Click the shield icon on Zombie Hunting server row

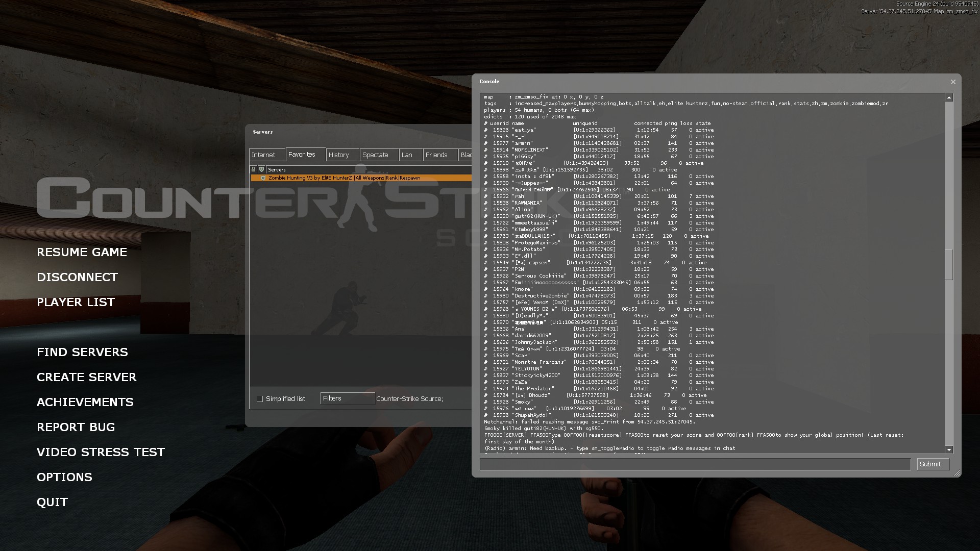pyautogui.click(x=263, y=178)
